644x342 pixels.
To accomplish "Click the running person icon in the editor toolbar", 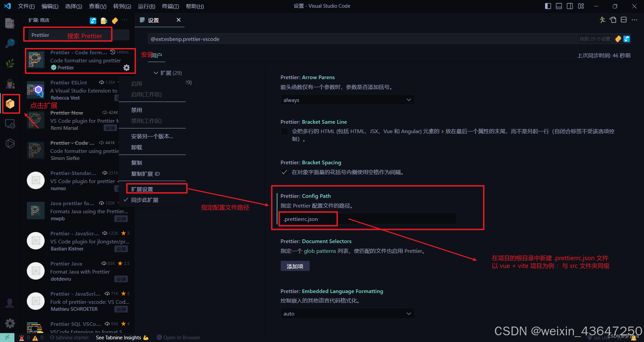I will (x=602, y=20).
